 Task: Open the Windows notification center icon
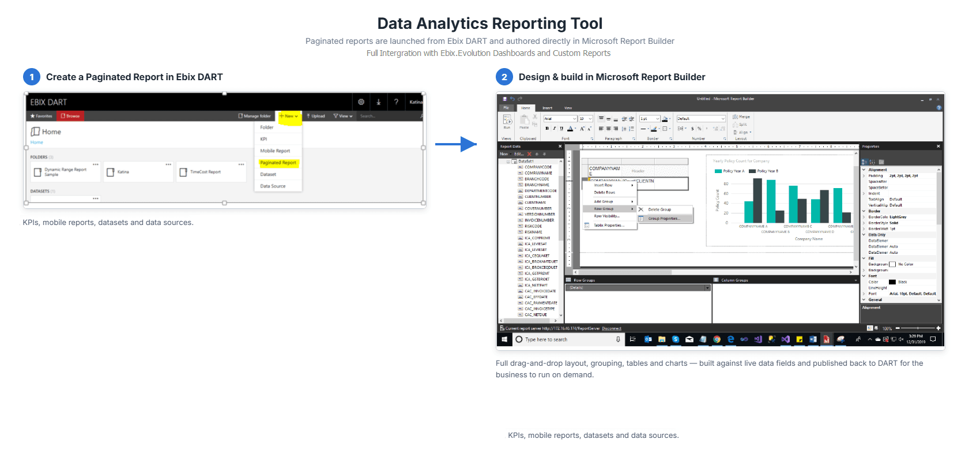(933, 339)
